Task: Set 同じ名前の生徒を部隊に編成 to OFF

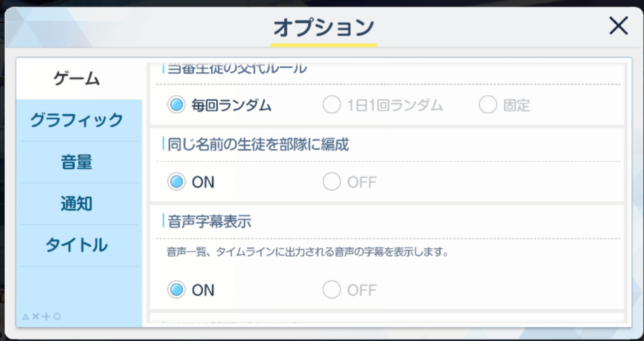Action: click(x=332, y=182)
